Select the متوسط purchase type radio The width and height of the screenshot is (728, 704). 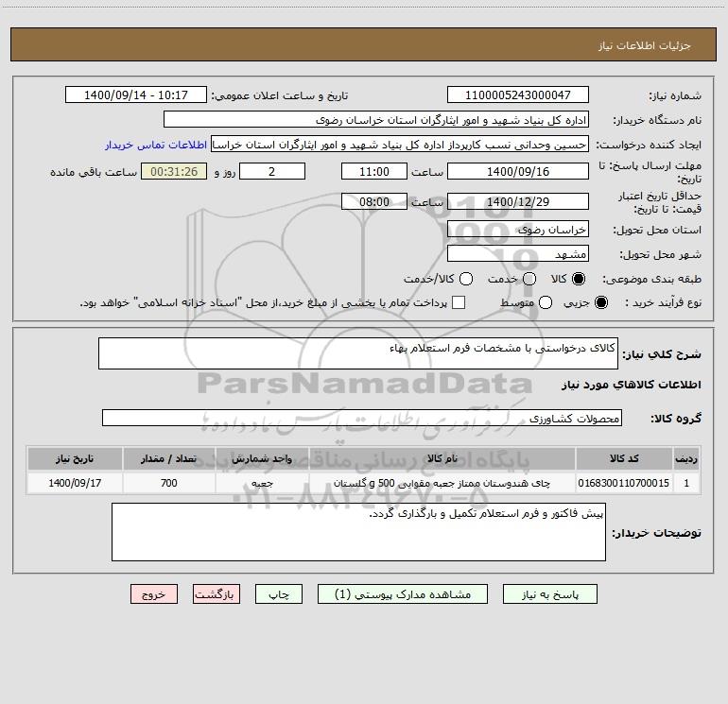pyautogui.click(x=546, y=302)
